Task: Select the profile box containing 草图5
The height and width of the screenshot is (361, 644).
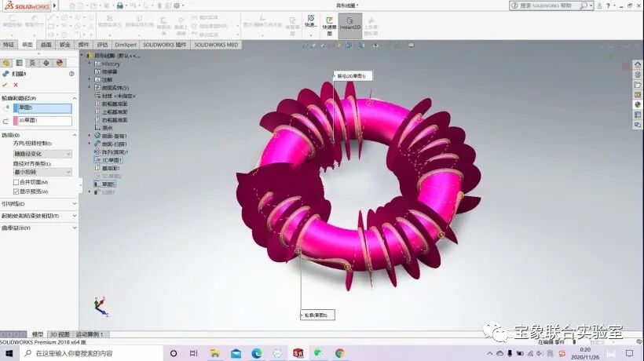Action: coord(42,108)
